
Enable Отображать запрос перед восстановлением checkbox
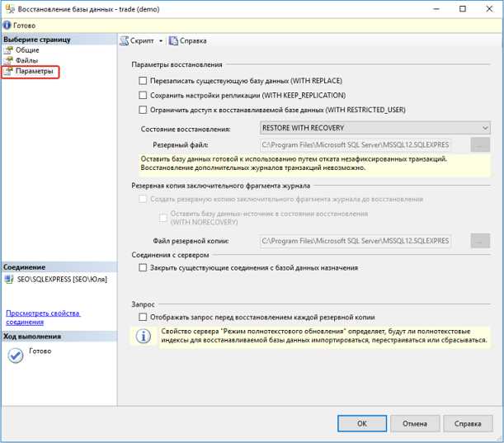143,317
